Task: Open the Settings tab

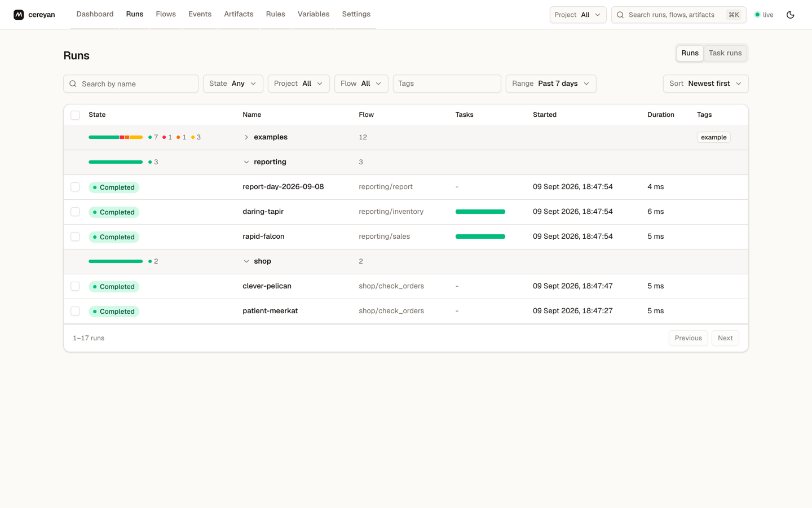Action: click(356, 14)
